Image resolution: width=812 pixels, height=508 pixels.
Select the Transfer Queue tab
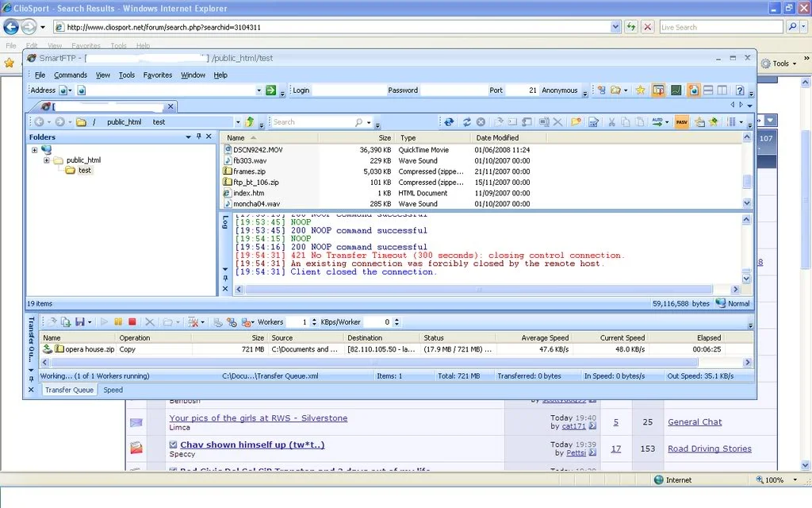point(69,390)
